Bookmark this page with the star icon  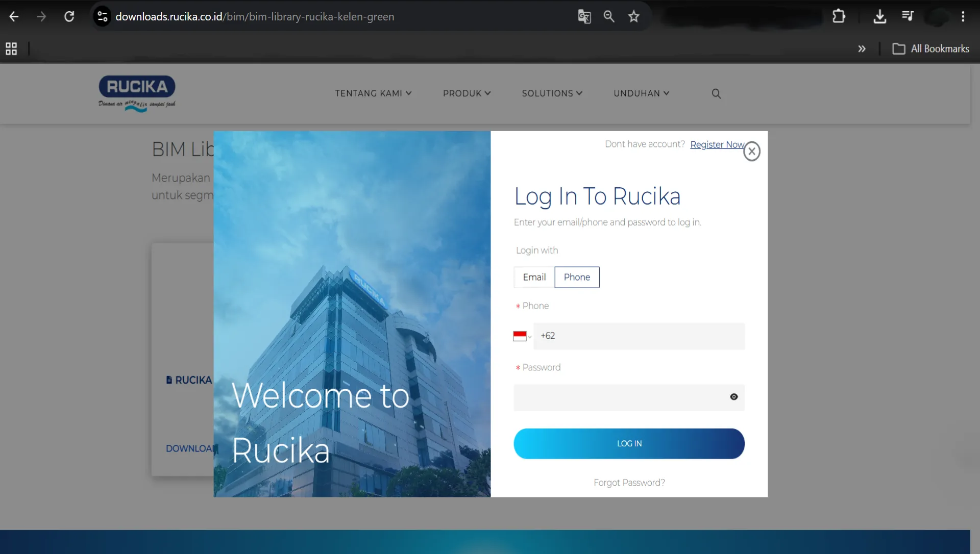634,16
